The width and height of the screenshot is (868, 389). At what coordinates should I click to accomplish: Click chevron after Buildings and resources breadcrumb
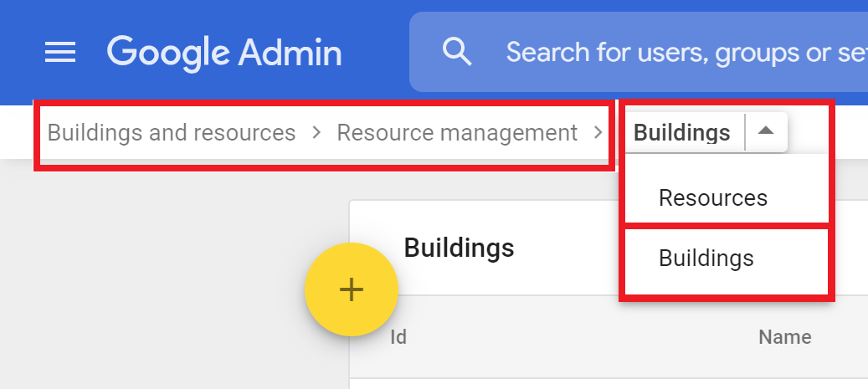point(316,133)
